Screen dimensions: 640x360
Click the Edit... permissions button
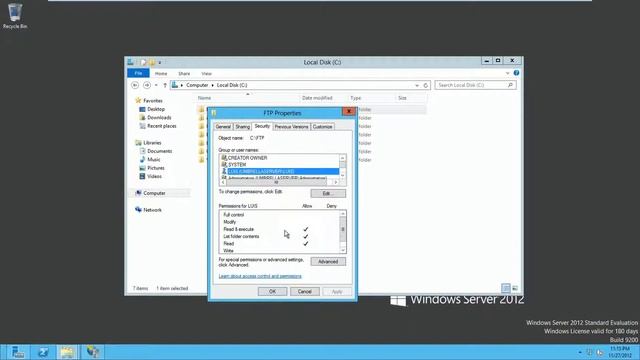point(328,193)
